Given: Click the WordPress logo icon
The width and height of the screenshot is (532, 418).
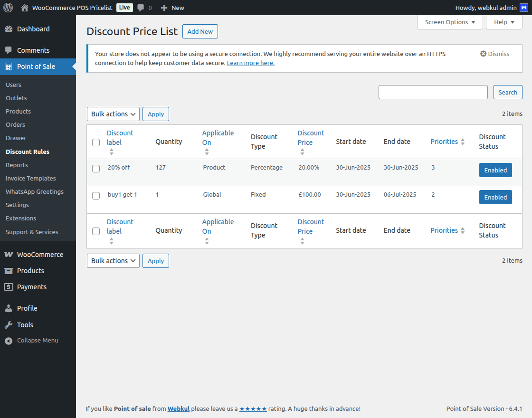Looking at the screenshot, I should tap(8, 8).
